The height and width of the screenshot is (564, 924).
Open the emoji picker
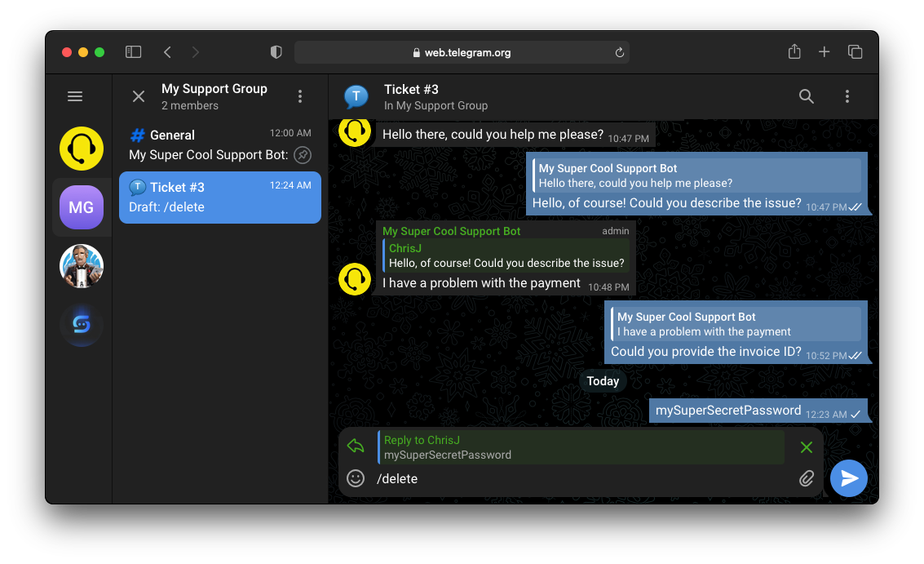[x=356, y=478]
